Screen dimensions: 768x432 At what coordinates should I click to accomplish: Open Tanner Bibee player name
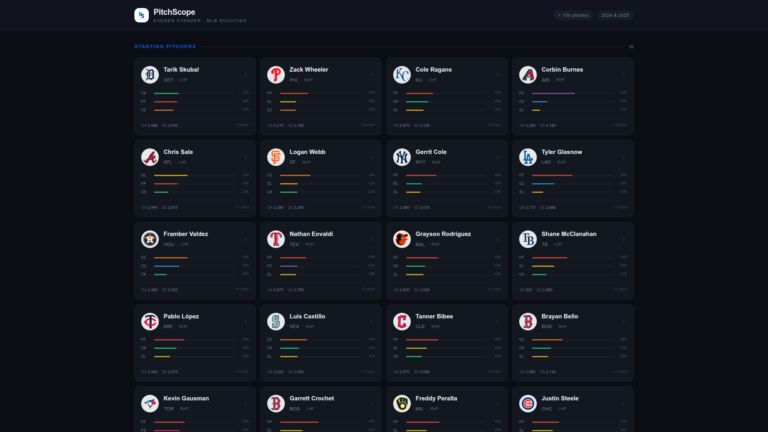(x=434, y=316)
